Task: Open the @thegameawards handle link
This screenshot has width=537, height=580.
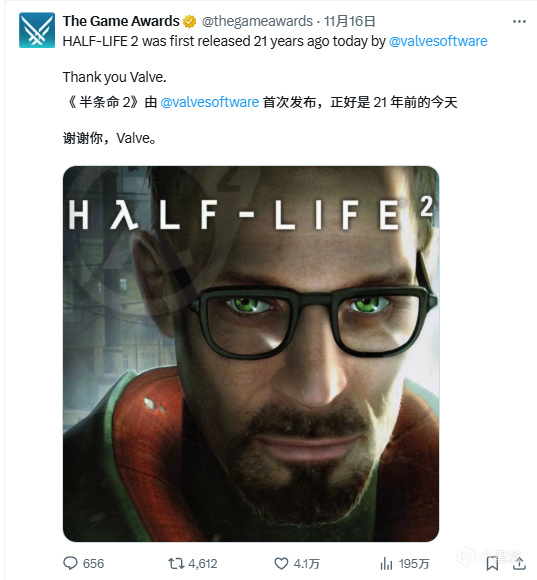Action: (x=257, y=21)
